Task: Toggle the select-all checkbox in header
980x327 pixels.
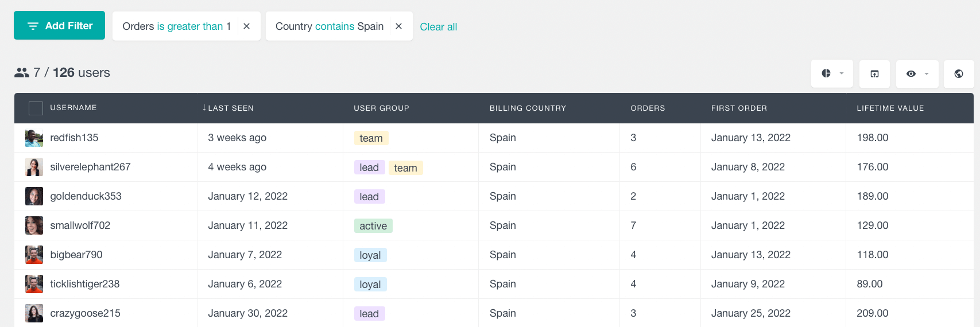Action: point(36,108)
